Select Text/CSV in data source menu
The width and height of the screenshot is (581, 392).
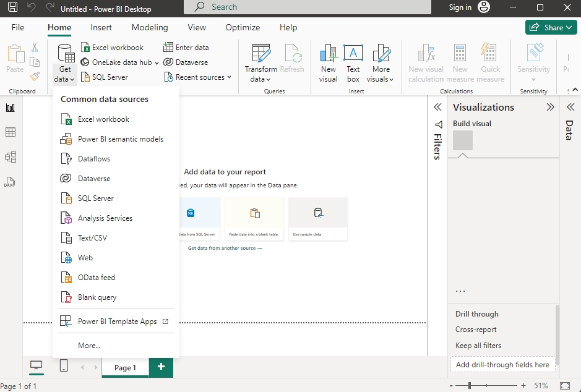click(x=92, y=238)
